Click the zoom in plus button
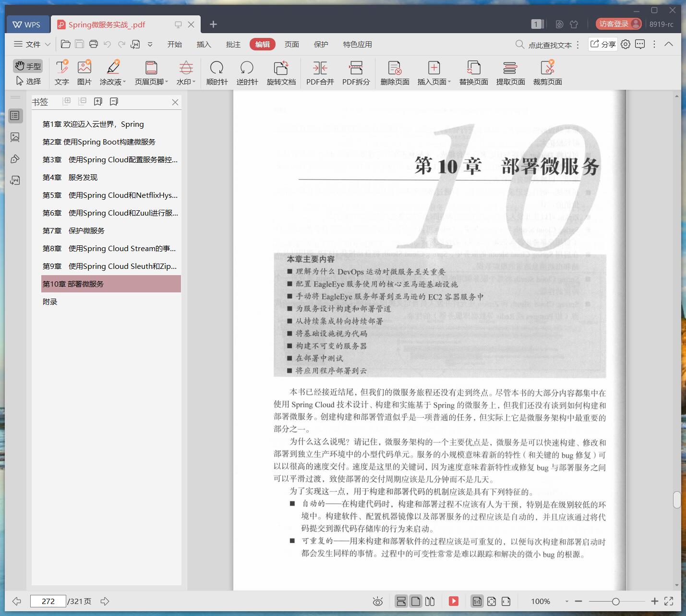The image size is (686, 616). coord(654,601)
